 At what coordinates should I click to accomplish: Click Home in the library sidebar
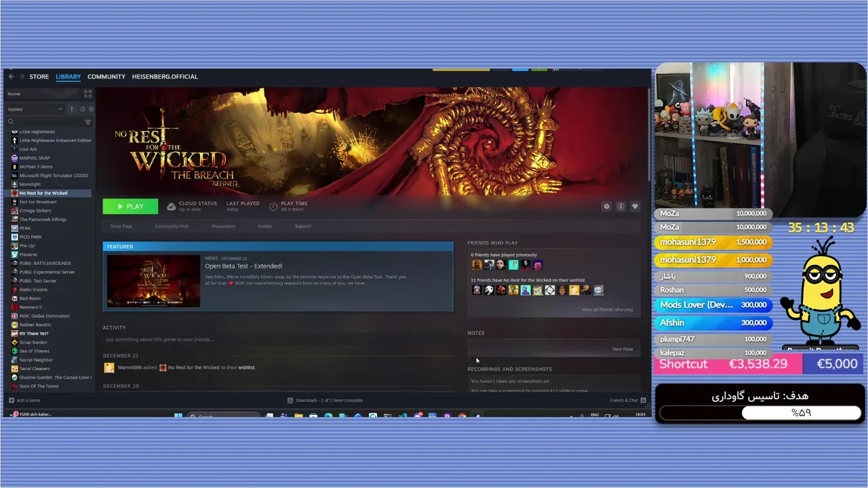[x=14, y=94]
